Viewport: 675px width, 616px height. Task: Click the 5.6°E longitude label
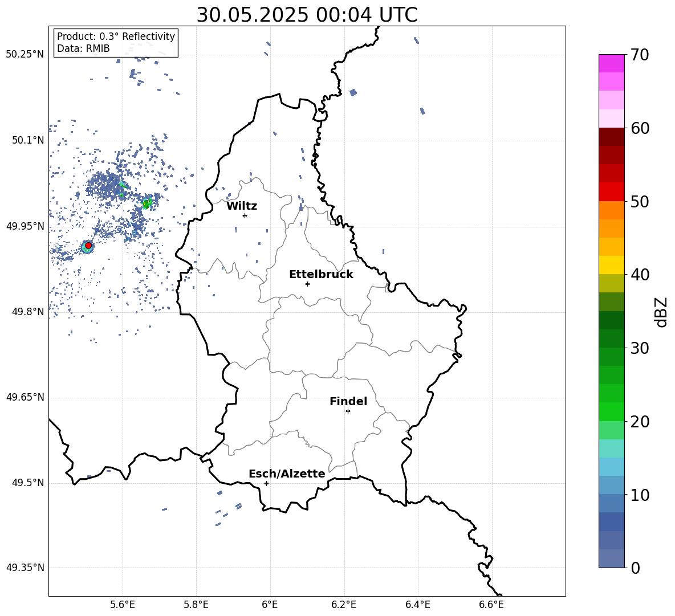point(123,605)
